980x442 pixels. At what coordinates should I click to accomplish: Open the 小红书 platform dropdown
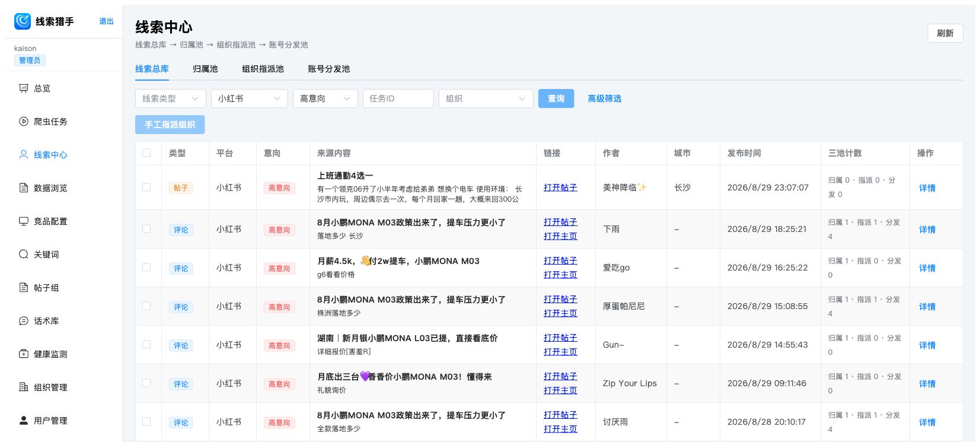pyautogui.click(x=249, y=98)
